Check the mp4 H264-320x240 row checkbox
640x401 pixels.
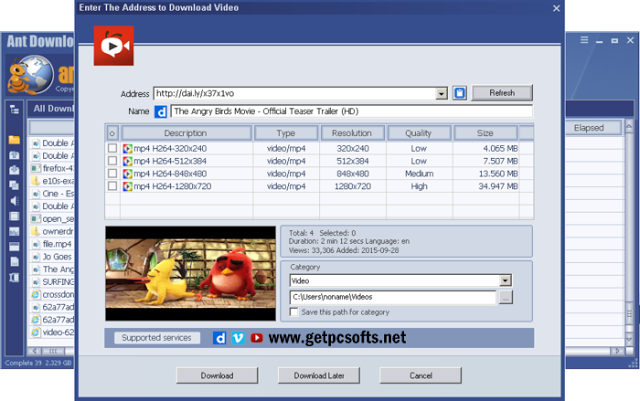[112, 148]
